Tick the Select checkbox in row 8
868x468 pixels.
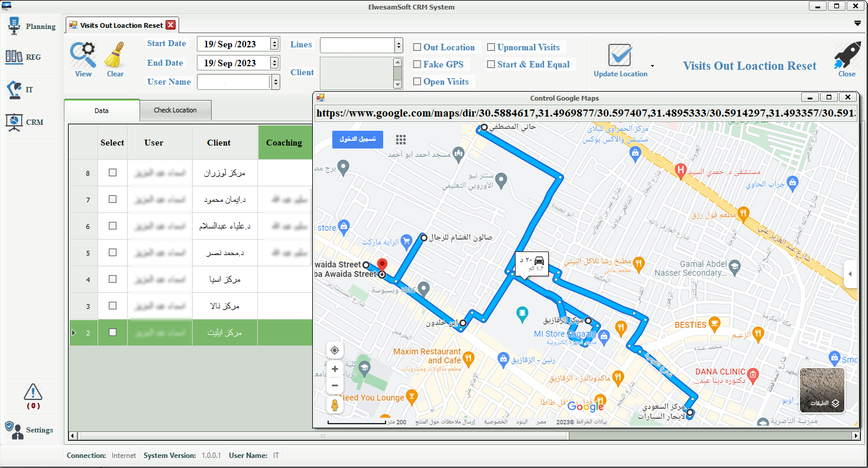click(112, 173)
